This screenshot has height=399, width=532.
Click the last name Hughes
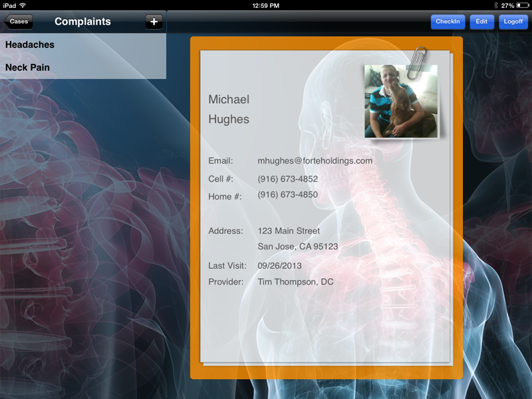tap(229, 120)
